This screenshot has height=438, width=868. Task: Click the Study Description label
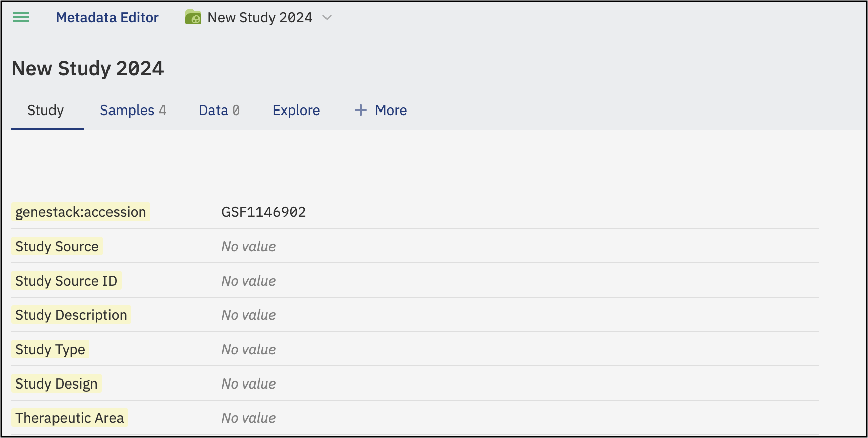[71, 315]
